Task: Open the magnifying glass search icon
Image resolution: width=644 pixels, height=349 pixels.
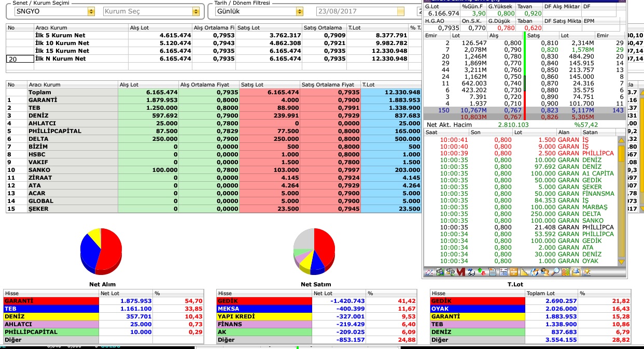Action: 555,272
